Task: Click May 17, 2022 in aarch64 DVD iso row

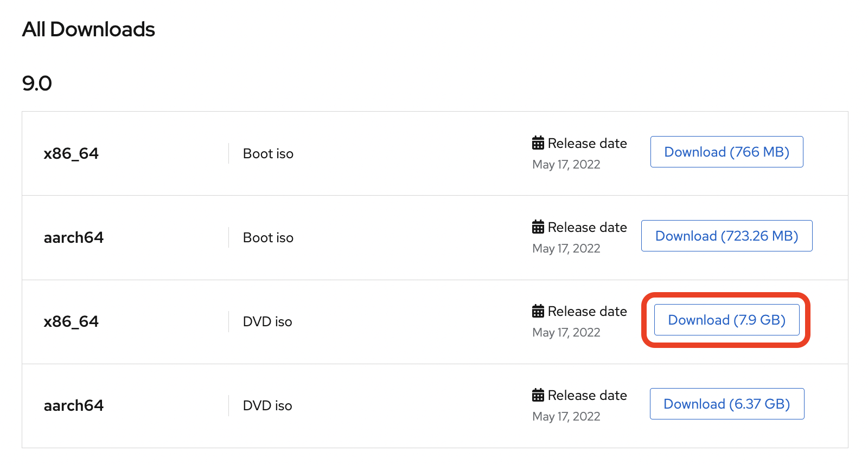Action: pos(566,417)
